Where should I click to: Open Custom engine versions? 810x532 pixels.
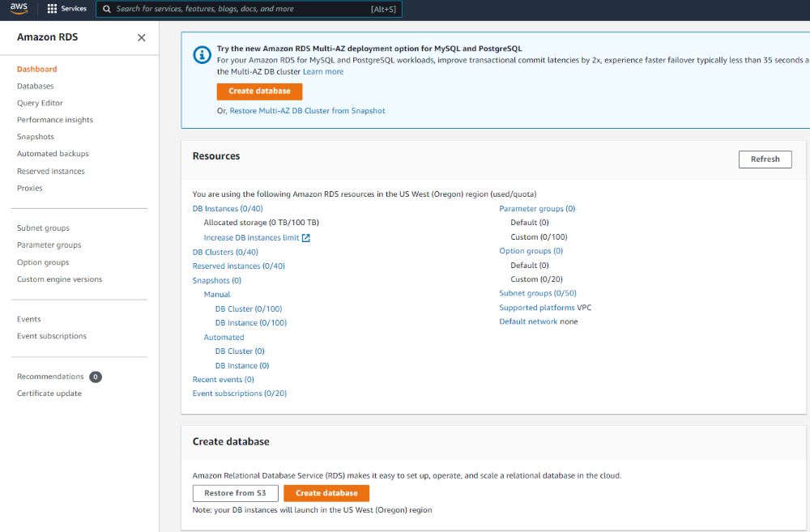pyautogui.click(x=59, y=279)
